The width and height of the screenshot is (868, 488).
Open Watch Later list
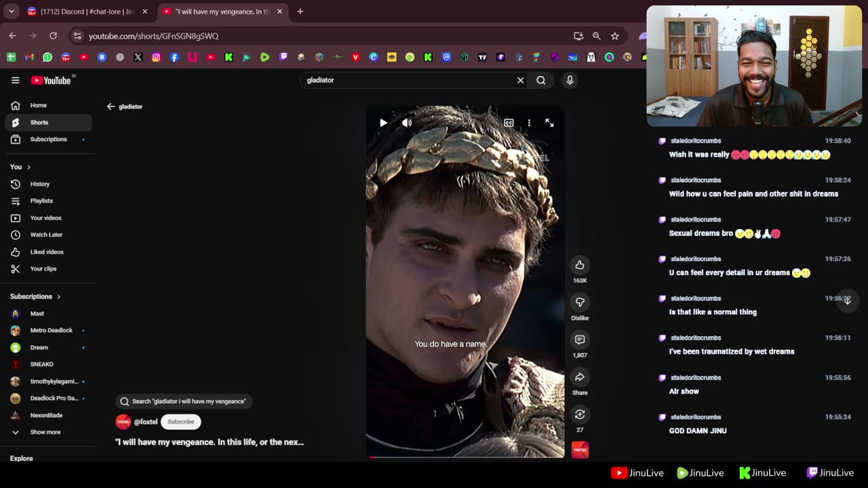(x=49, y=235)
